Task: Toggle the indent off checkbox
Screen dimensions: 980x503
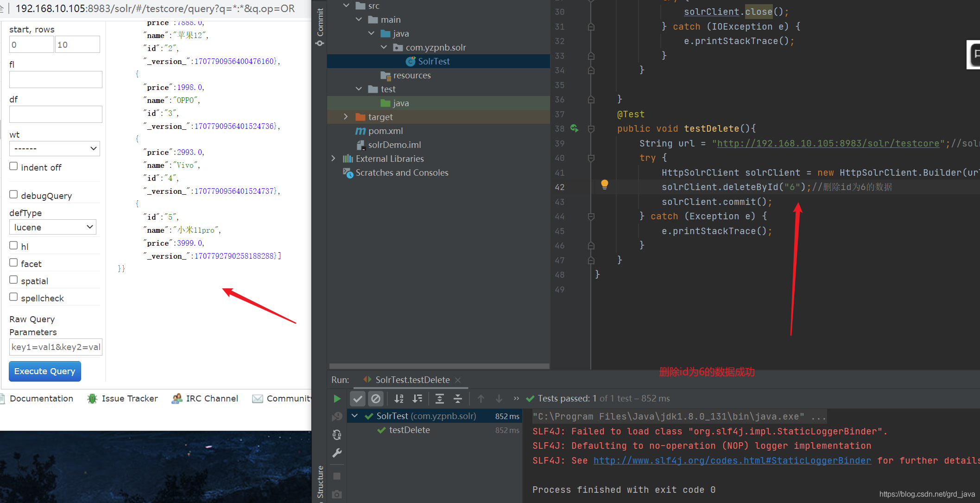Action: click(14, 166)
